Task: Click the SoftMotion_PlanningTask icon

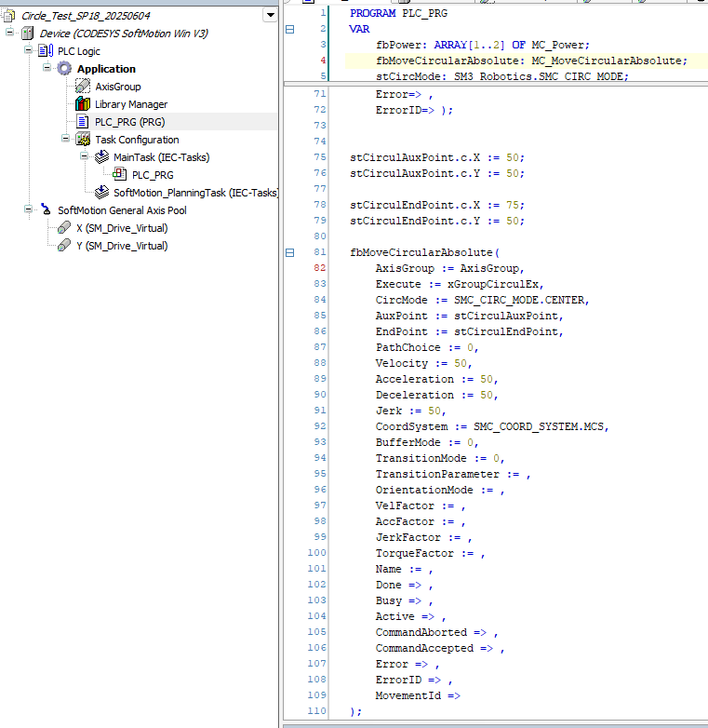Action: [101, 192]
